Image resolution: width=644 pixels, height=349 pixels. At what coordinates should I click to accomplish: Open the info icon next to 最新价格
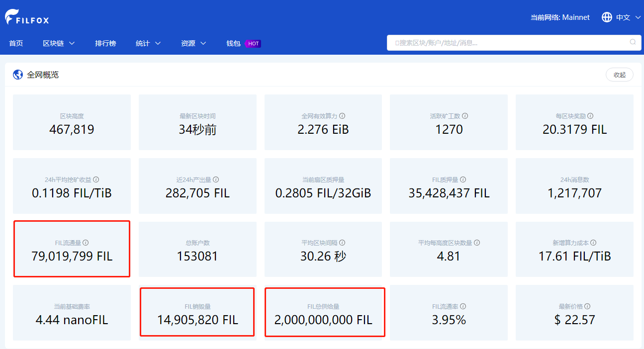(587, 306)
